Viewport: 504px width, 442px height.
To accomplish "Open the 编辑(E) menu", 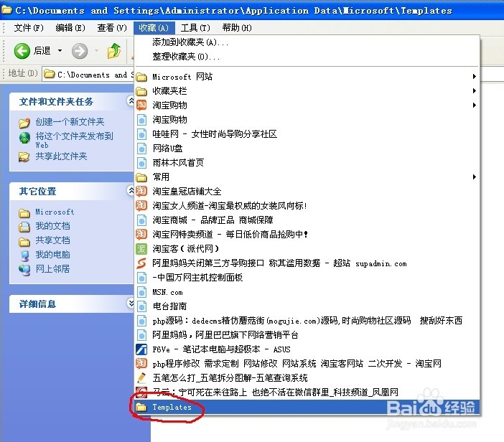I will tap(70, 28).
